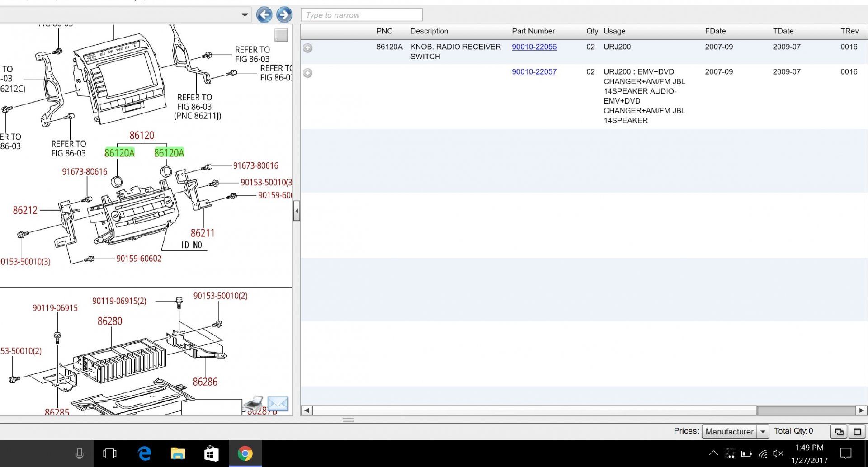Go forward with the blue right arrow
This screenshot has height=467, width=868.
284,15
